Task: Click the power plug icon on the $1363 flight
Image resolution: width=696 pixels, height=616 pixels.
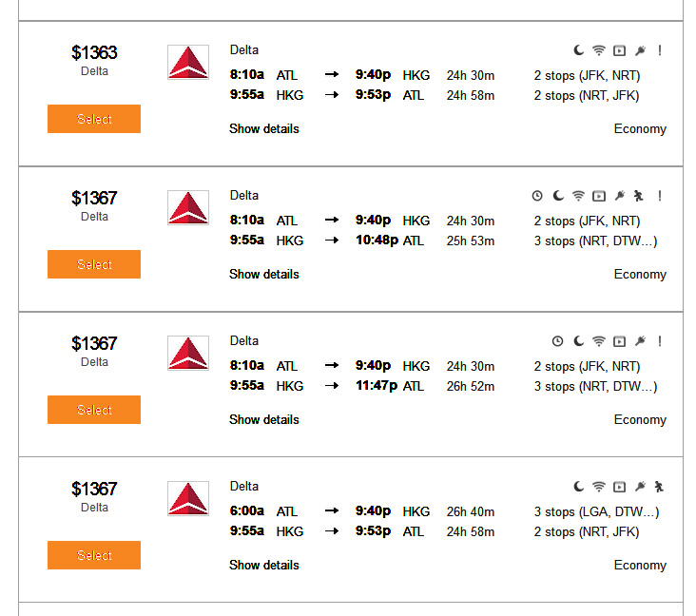Action: click(x=640, y=50)
